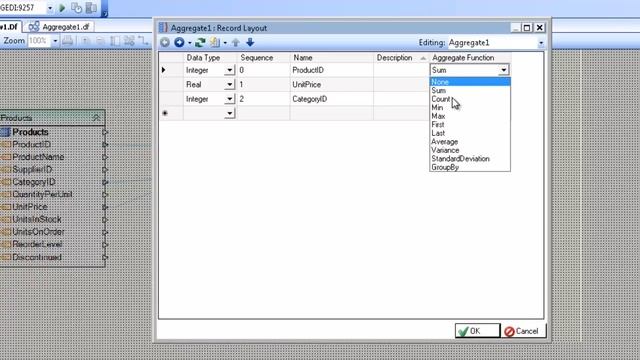Click the CategoryID name cell

click(331, 99)
